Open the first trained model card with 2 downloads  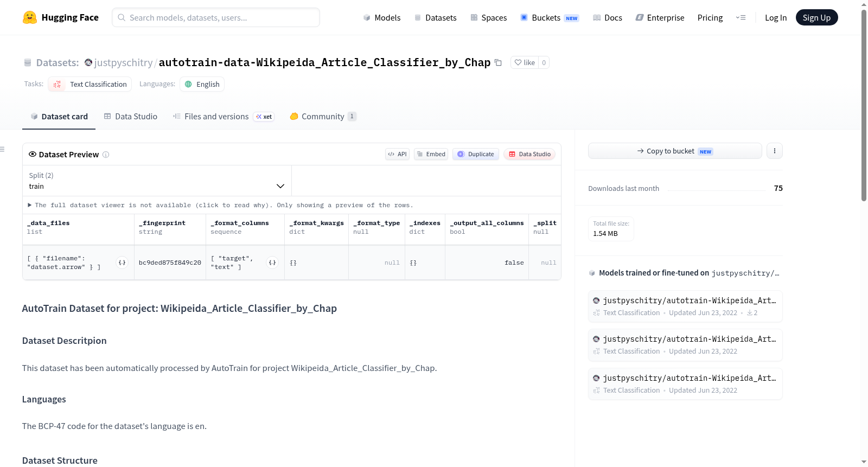point(685,306)
